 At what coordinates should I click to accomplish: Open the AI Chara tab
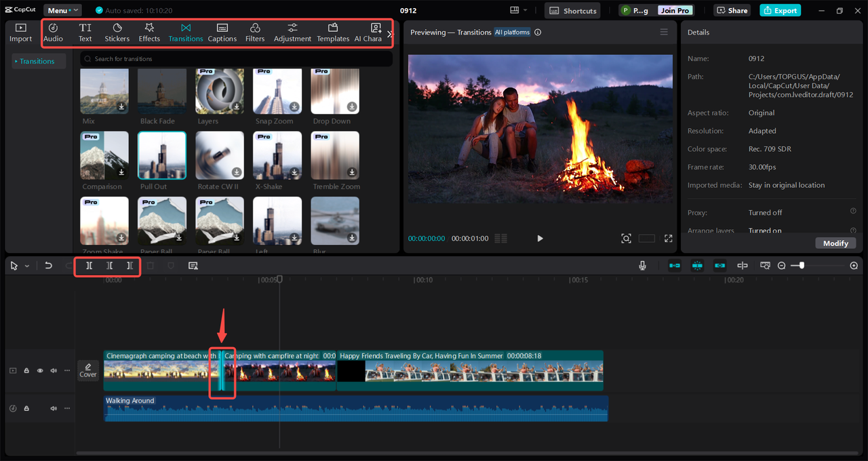tap(368, 33)
